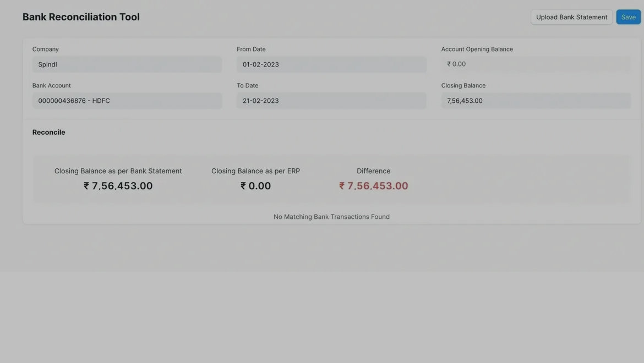644x363 pixels.
Task: Pick a date in From Date field
Action: [331, 64]
